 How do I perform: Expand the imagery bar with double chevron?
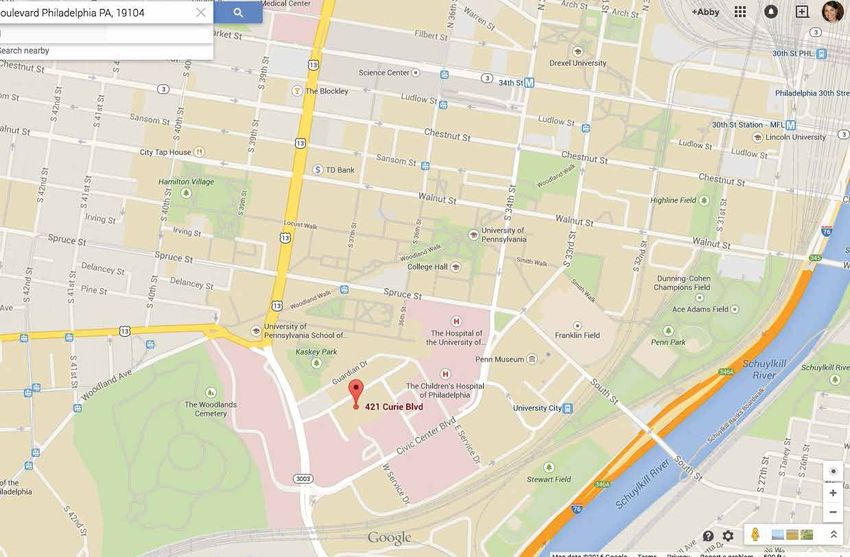click(834, 535)
